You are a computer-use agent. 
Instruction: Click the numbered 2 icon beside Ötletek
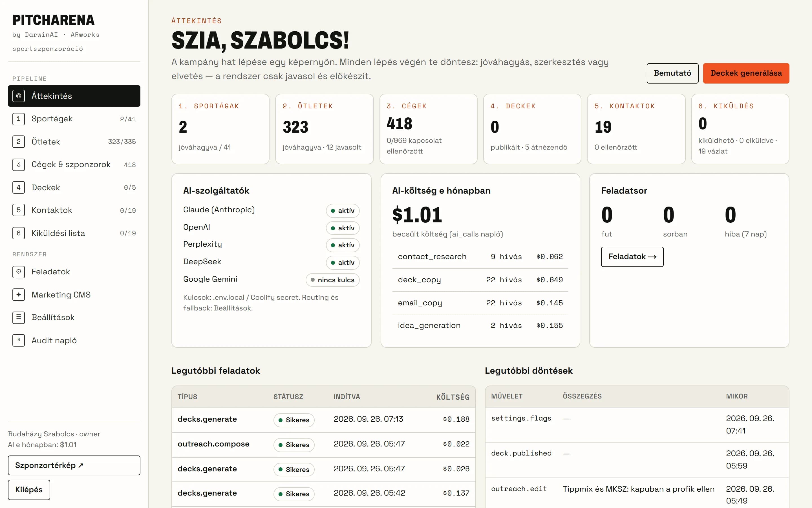18,142
